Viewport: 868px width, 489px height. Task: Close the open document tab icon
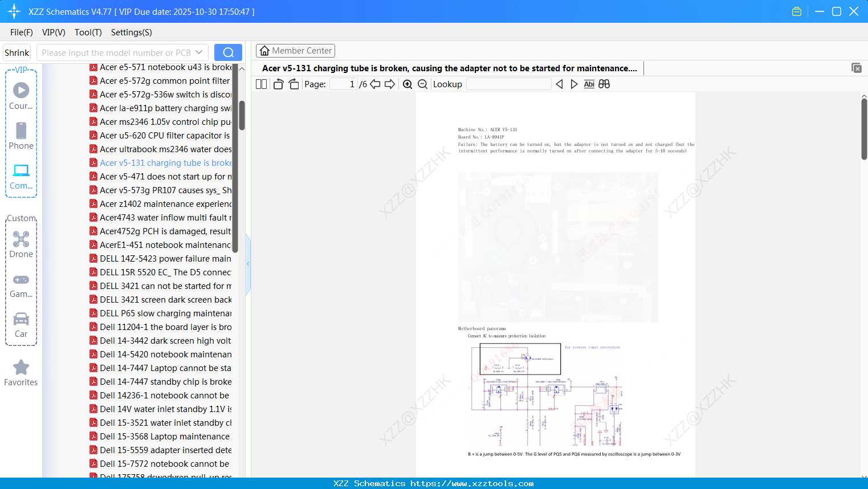857,68
